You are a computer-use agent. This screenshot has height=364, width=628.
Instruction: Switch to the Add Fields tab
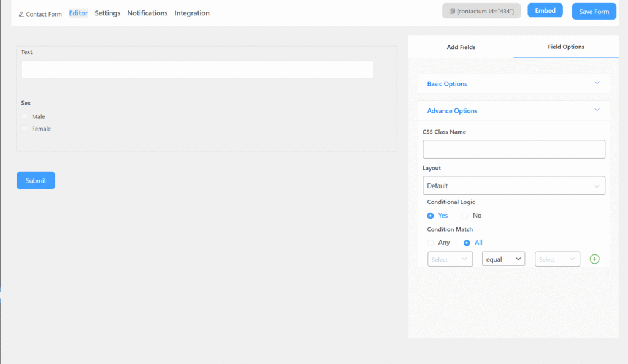461,47
